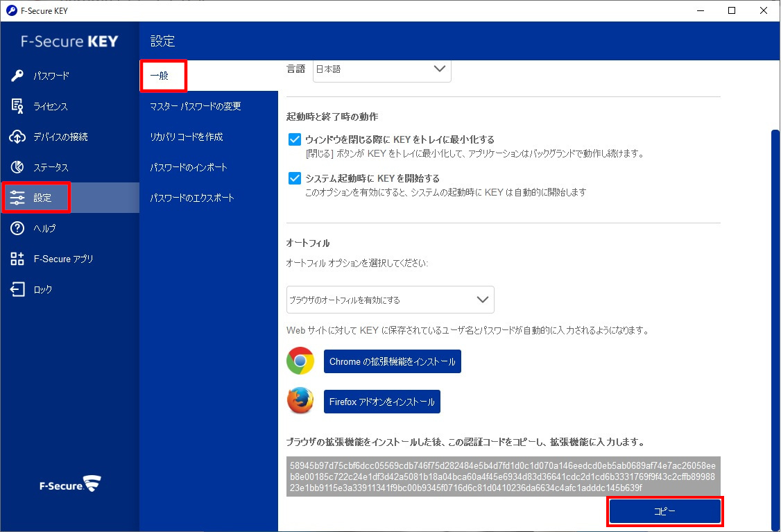Go to リカバリ コードを作成 section
The width and height of the screenshot is (781, 532).
[x=187, y=137]
